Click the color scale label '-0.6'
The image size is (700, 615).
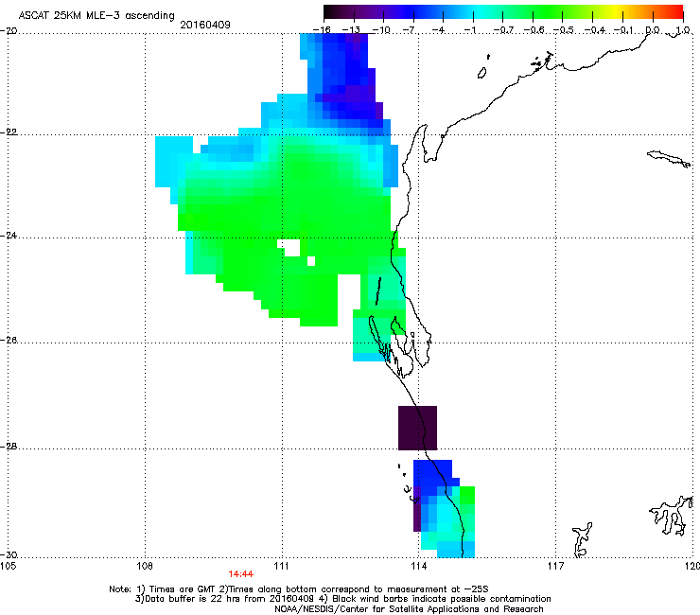click(x=534, y=30)
